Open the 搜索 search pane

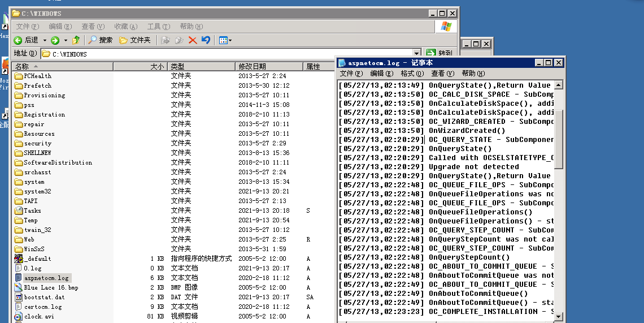(101, 40)
